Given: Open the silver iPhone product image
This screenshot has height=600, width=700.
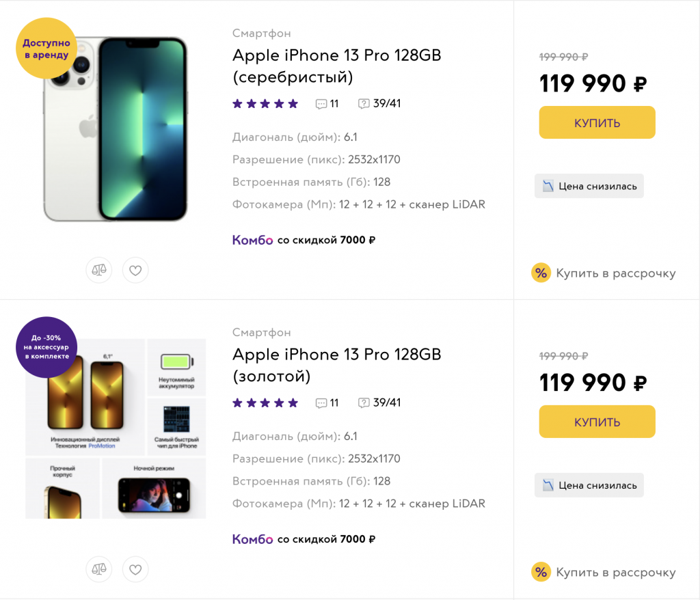Looking at the screenshot, I should pos(115,130).
